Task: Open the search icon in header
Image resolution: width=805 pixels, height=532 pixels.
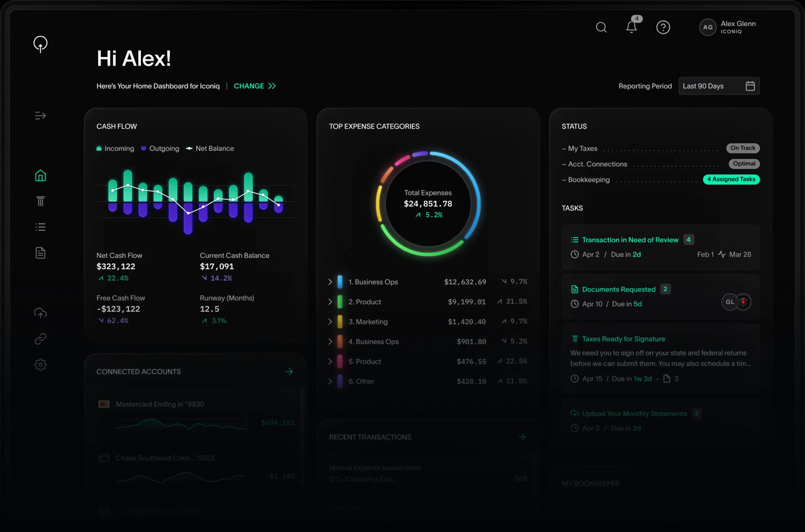Action: pos(601,28)
